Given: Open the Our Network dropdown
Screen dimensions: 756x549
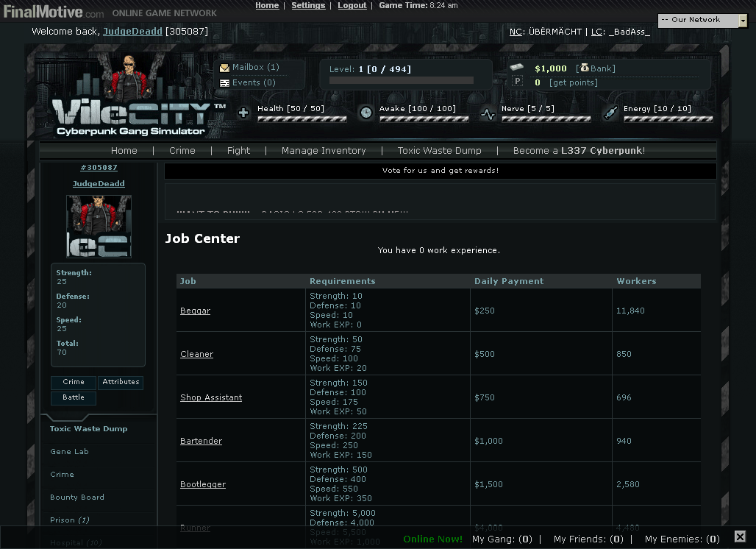Looking at the screenshot, I should point(702,21).
